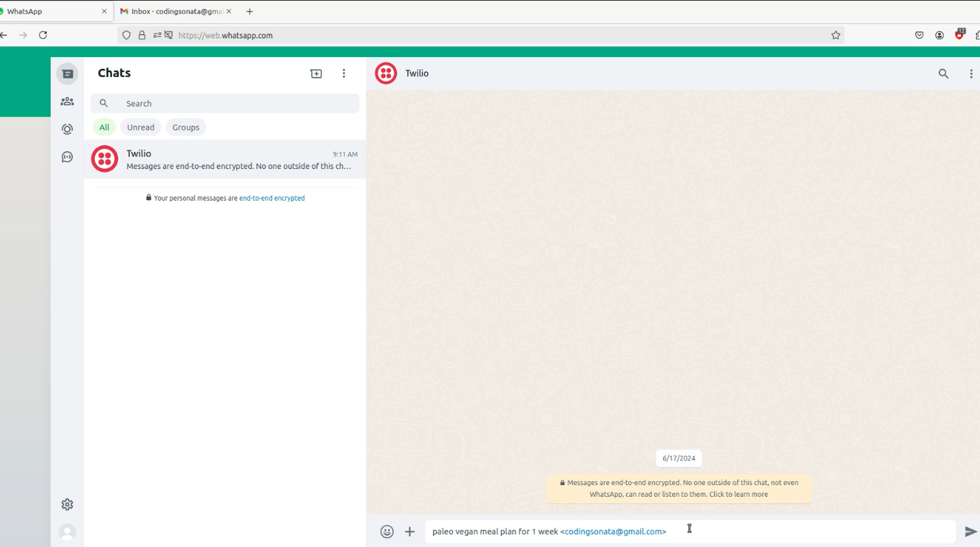Open the Status icon in the sidebar

coord(67,129)
